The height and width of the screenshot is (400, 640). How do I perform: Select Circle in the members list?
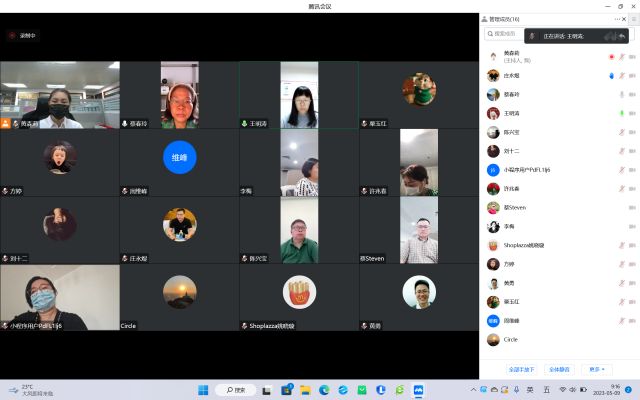pos(559,340)
